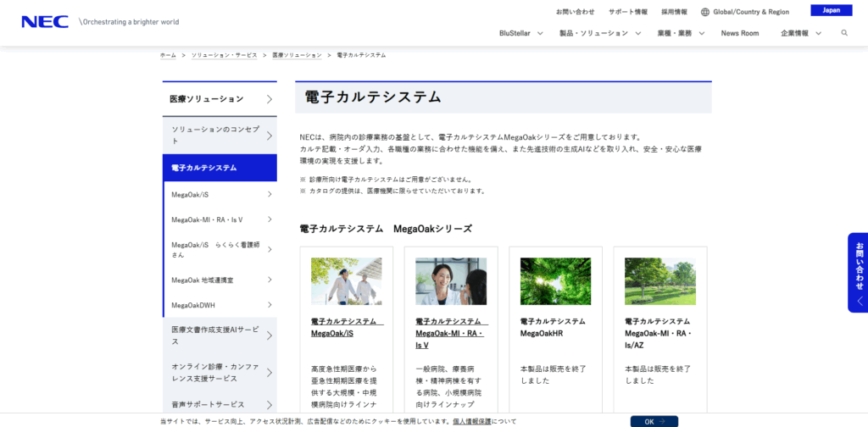Click the MegaOak-MI・RA・Is/AZ card title
868x427 pixels.
[658, 333]
